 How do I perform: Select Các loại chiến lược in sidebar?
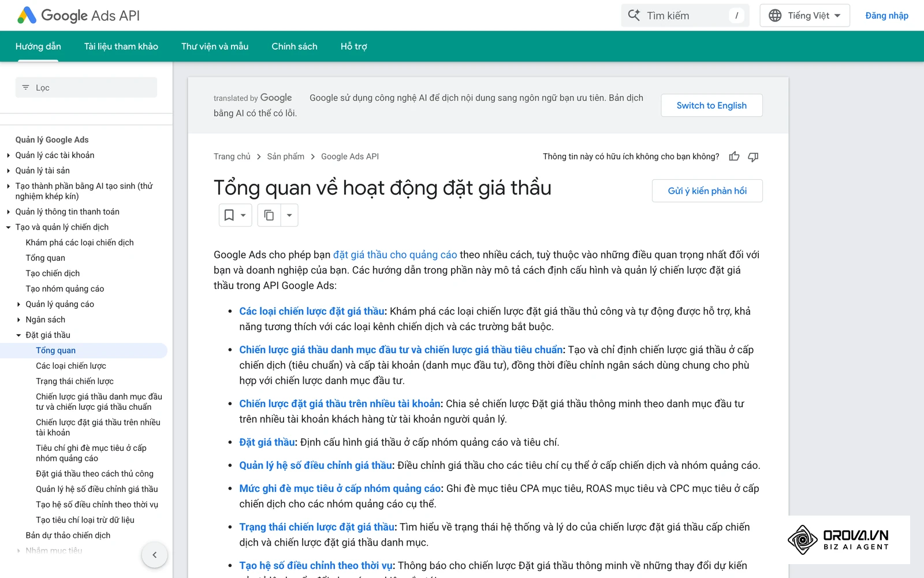[71, 366]
